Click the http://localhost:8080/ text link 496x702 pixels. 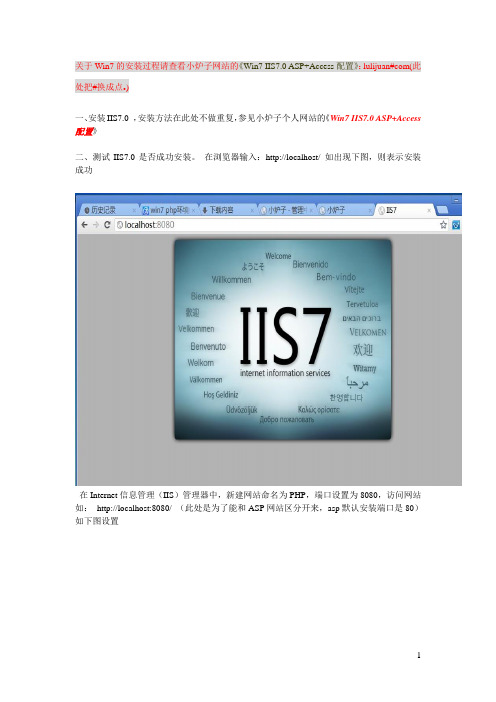[x=134, y=508]
